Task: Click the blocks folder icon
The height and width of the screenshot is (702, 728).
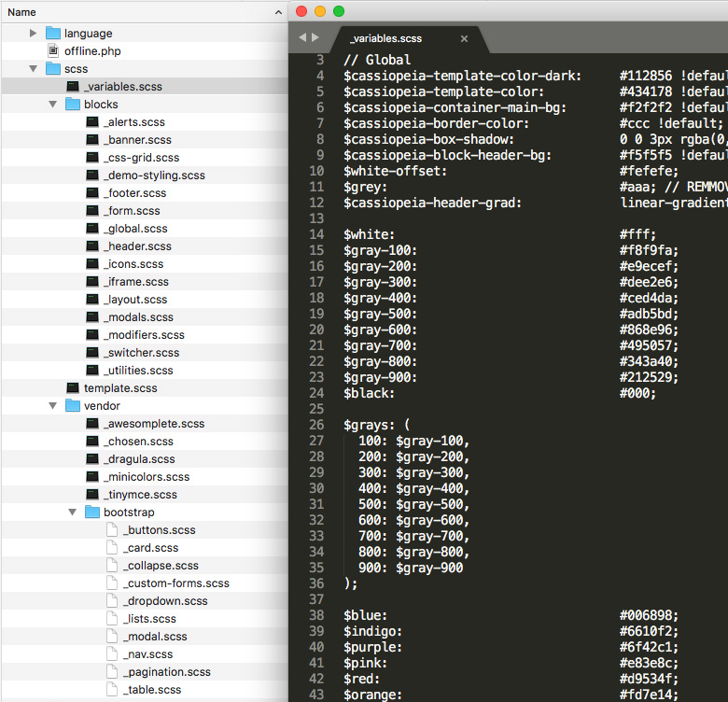Action: (x=73, y=104)
